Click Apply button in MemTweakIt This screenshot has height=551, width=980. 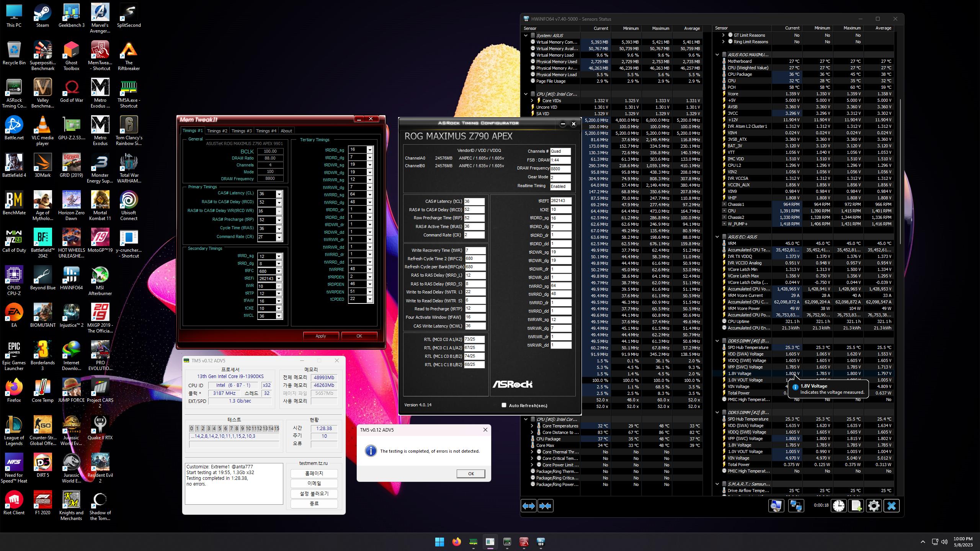[321, 336]
